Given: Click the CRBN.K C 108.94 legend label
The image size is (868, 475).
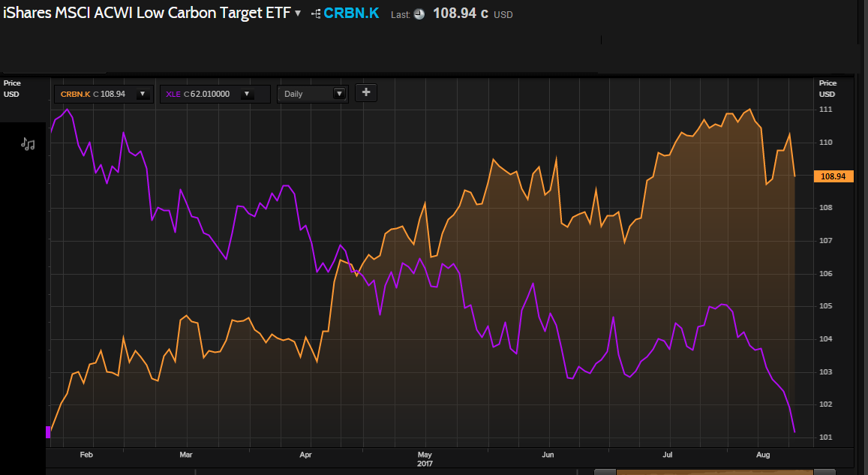Looking at the screenshot, I should coord(93,94).
